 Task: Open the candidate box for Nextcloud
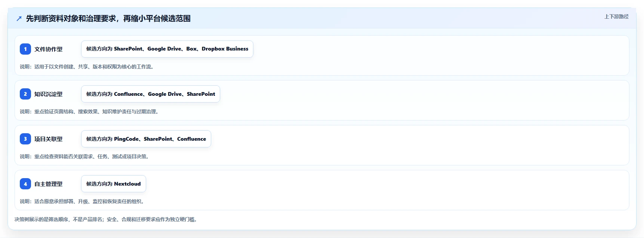pos(114,184)
